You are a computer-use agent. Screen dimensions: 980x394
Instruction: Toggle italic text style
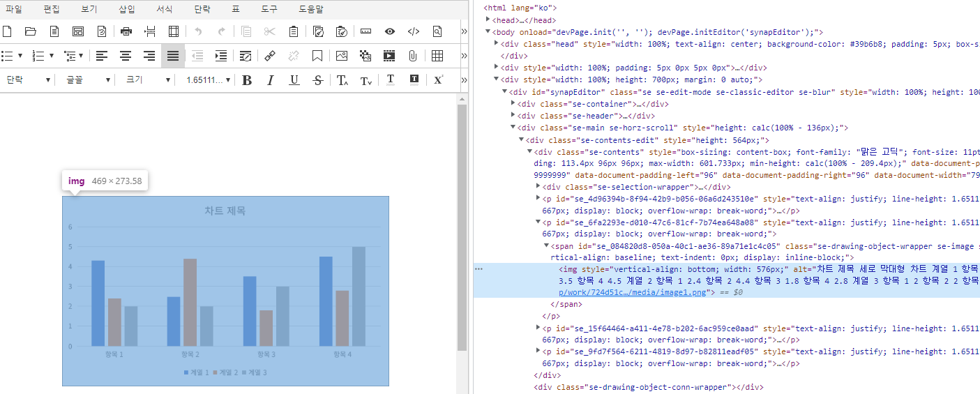pos(271,80)
